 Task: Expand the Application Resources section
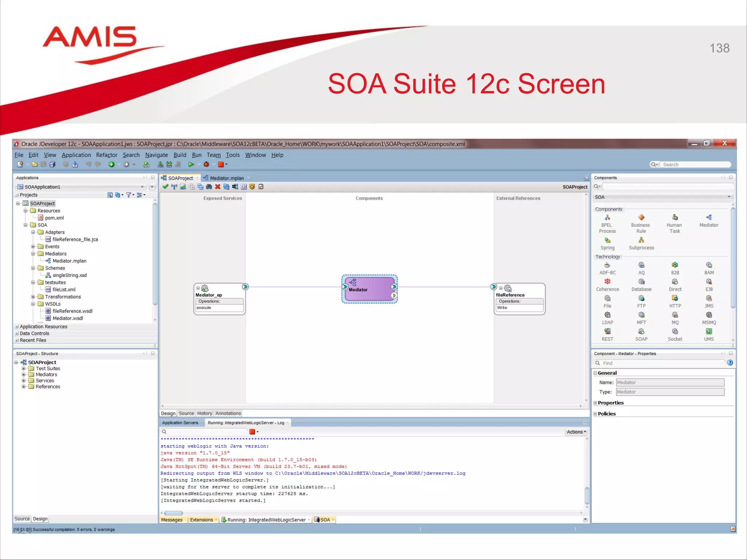click(17, 327)
